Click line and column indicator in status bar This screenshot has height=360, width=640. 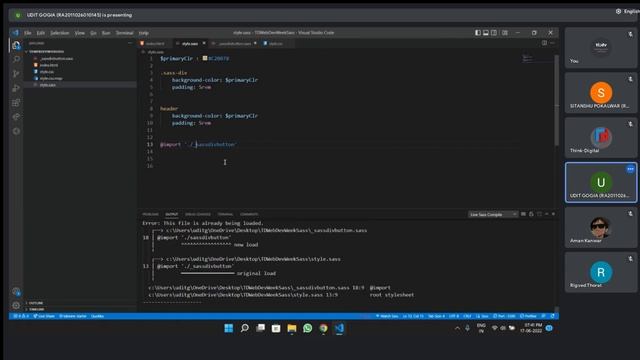(x=413, y=316)
